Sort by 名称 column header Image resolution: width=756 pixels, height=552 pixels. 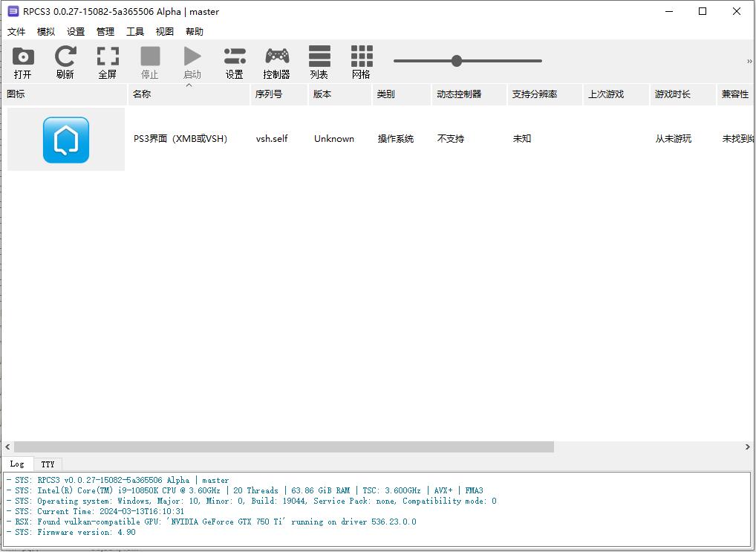click(x=189, y=94)
